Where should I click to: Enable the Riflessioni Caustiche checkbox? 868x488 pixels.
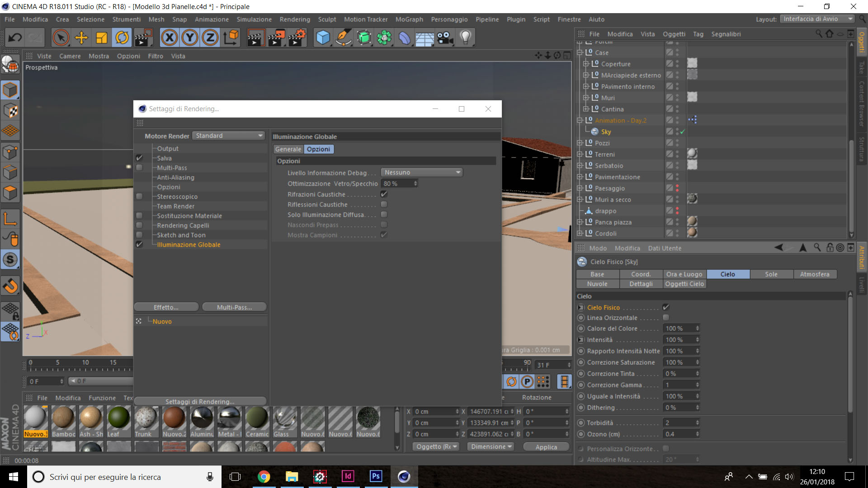tap(384, 205)
